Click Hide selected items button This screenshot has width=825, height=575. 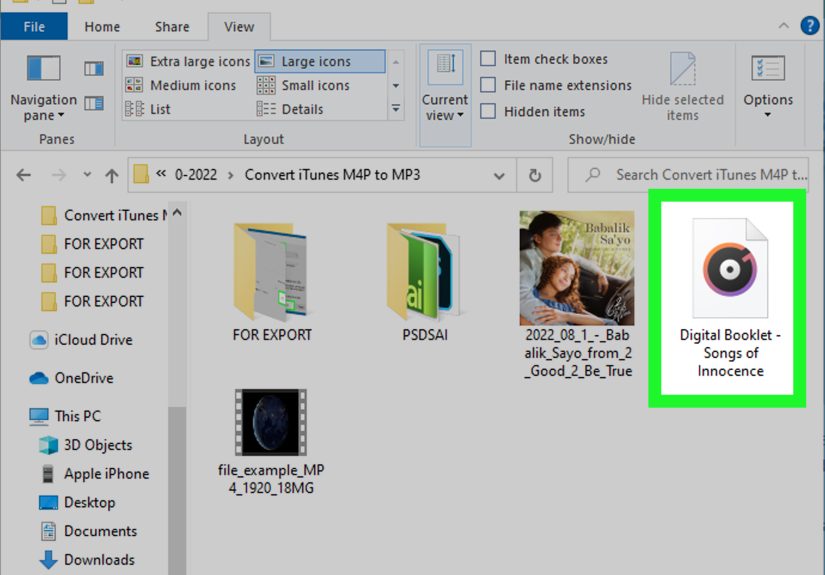click(682, 87)
